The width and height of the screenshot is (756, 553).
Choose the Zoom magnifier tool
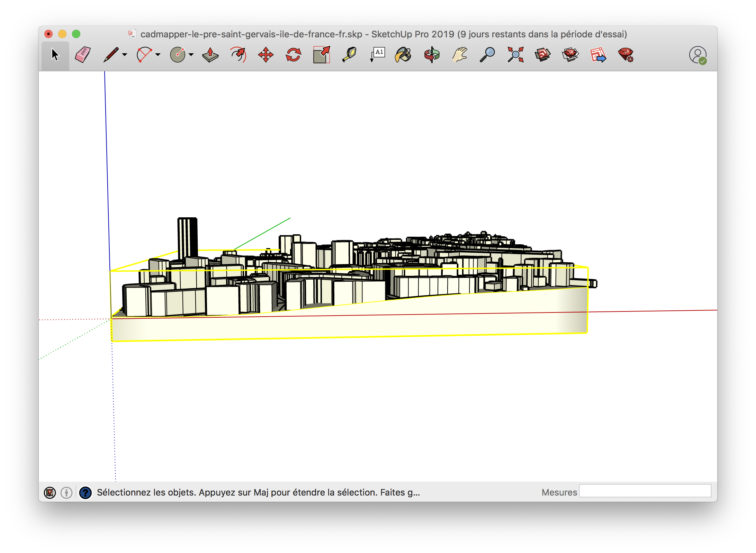(487, 55)
